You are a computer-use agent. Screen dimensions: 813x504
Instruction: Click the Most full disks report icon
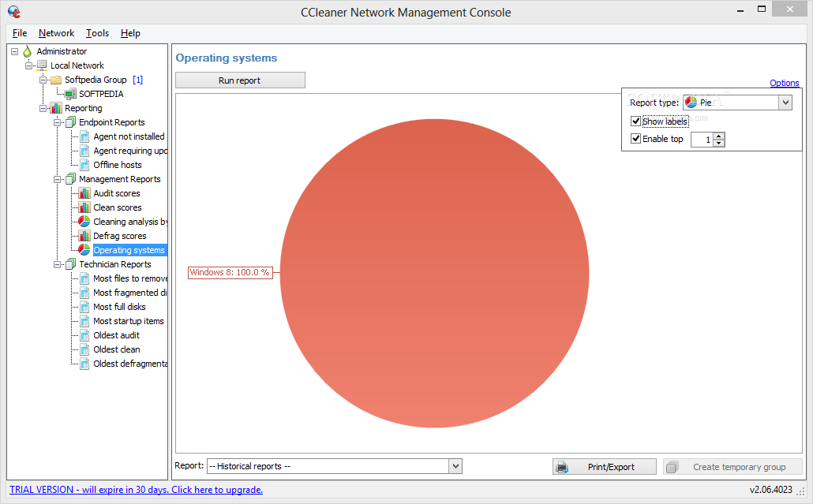[84, 307]
